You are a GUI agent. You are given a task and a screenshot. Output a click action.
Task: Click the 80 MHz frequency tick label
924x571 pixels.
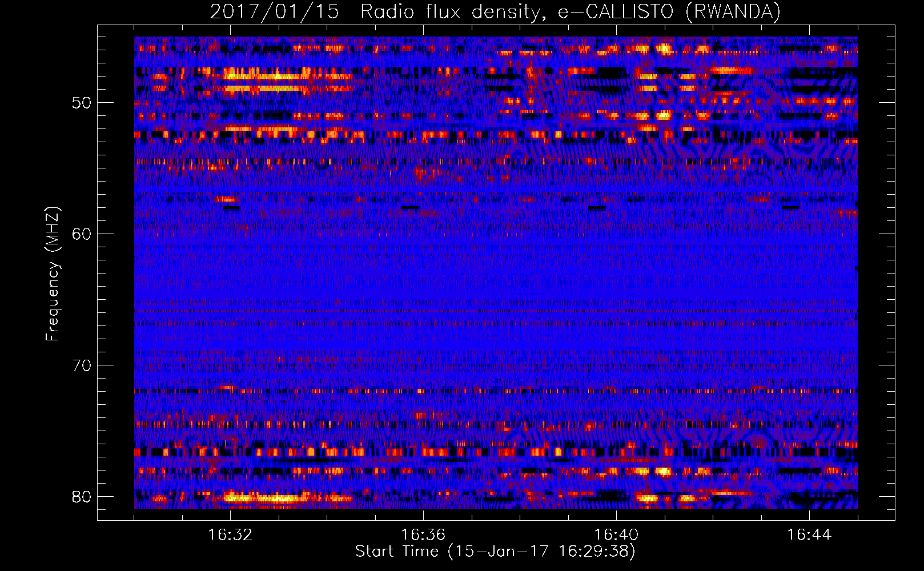pos(82,496)
